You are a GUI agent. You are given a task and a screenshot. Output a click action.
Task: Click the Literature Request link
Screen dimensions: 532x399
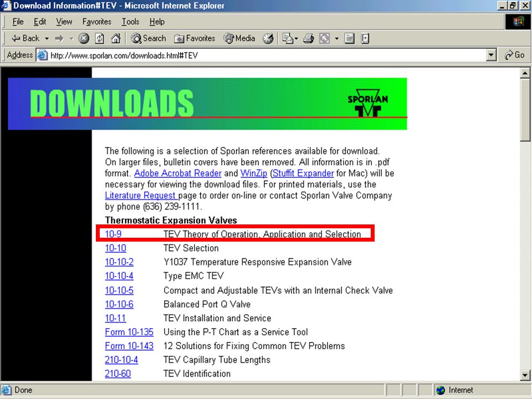pyautogui.click(x=140, y=196)
